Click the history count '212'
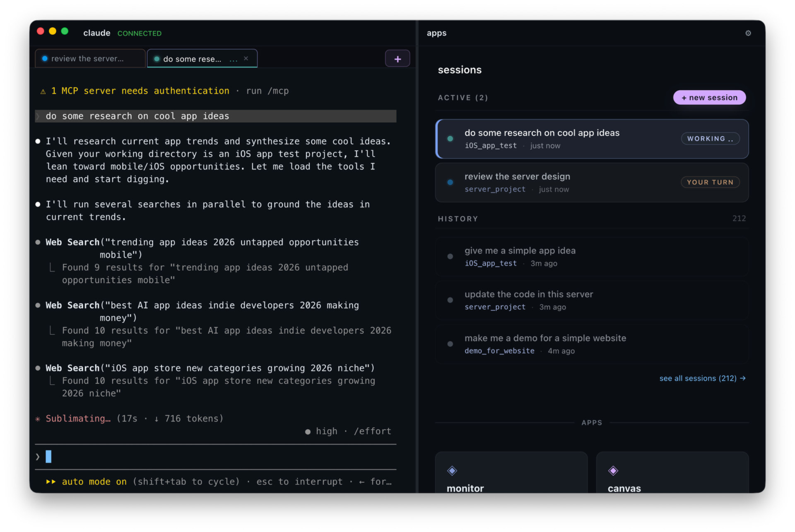Screen dimensions: 795x532 [739, 219]
